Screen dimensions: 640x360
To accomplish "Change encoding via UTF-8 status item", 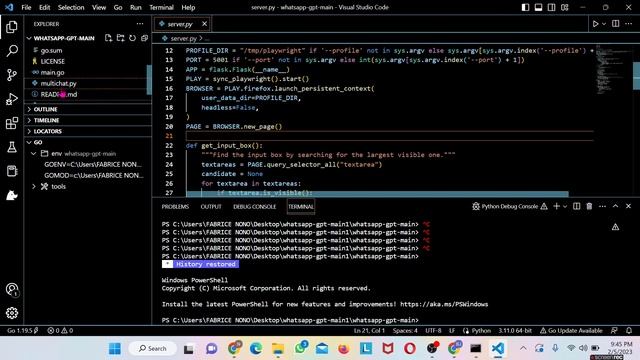I will click(x=433, y=331).
